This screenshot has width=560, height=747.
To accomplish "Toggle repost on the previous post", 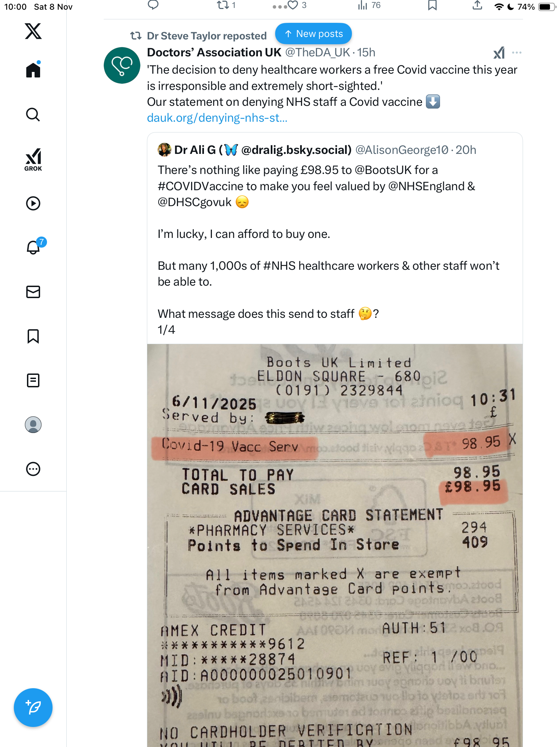I will pos(223,5).
